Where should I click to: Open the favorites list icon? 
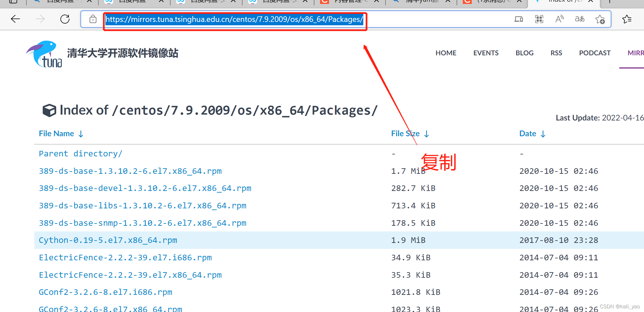point(627,19)
